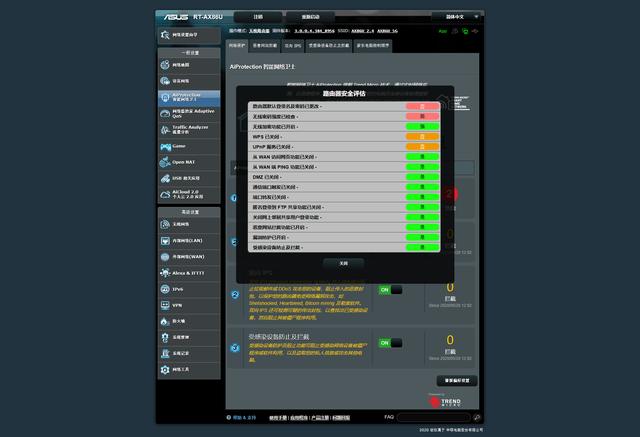The height and width of the screenshot is (437, 640).
Task: Toggle 受感染设备防止及拦截 ON switch
Action: 390,343
